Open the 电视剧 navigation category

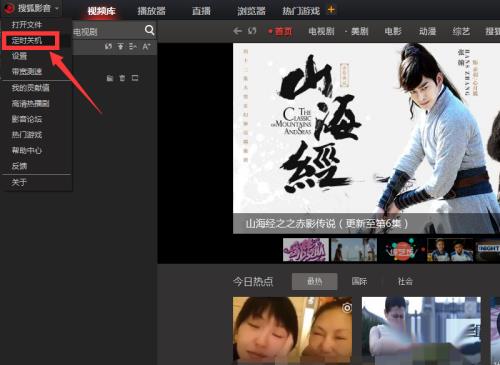coord(321,31)
